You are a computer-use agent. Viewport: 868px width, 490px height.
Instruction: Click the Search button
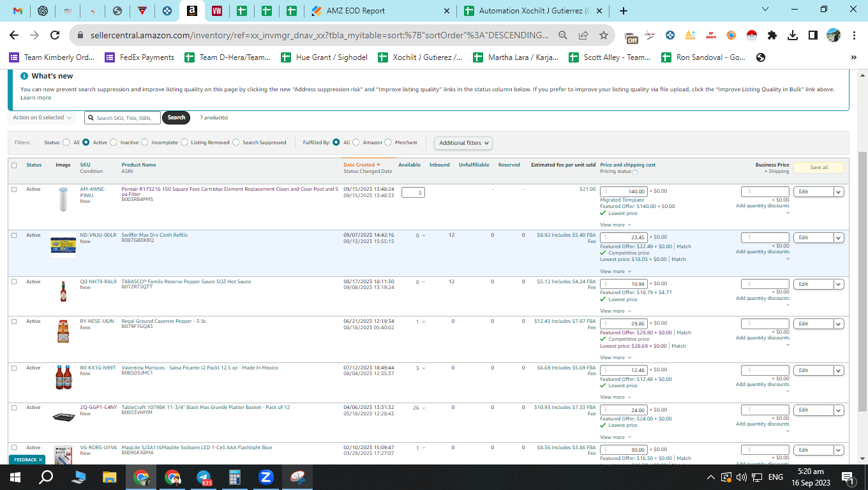[176, 117]
